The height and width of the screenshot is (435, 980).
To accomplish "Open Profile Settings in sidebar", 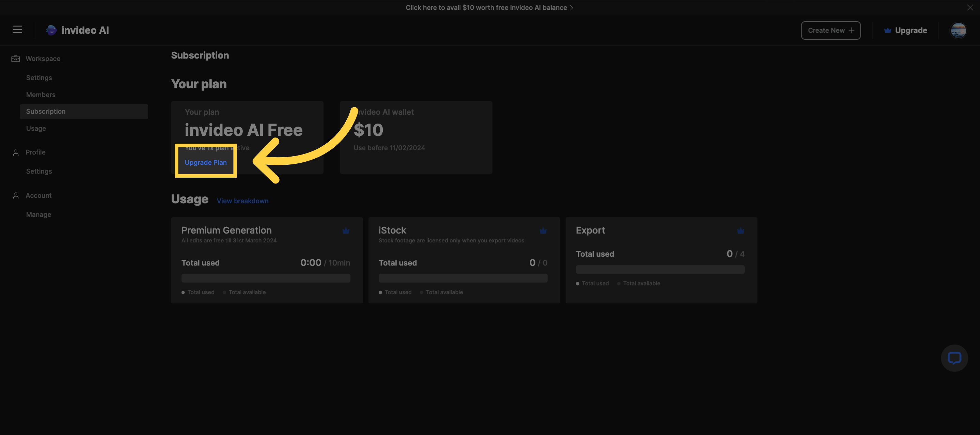I will [x=39, y=172].
